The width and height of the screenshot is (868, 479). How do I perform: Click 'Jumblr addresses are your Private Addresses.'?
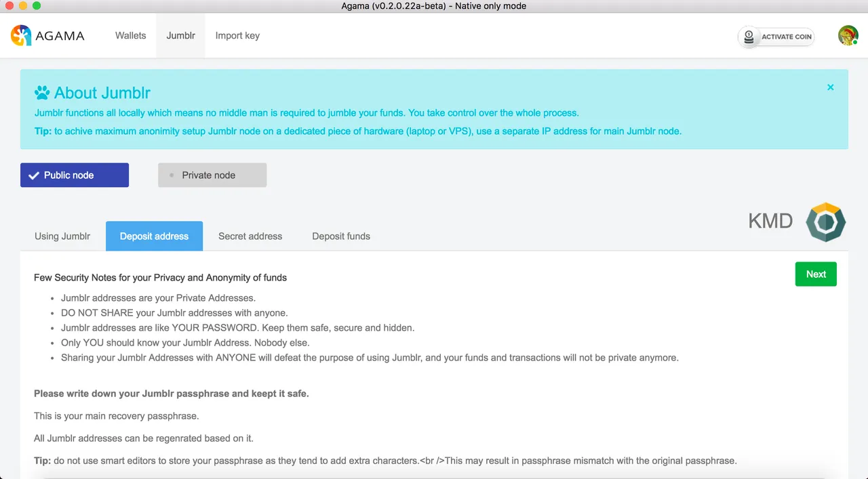coord(158,297)
